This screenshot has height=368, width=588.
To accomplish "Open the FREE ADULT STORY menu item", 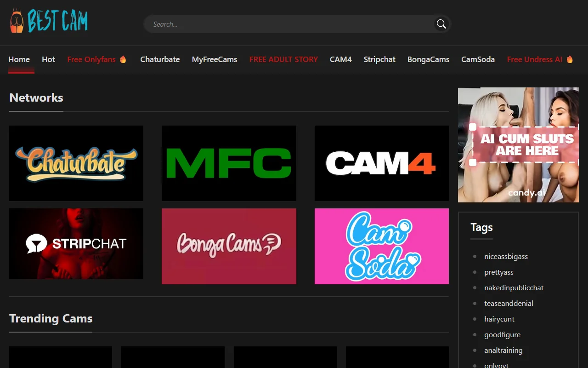I will coord(283,59).
